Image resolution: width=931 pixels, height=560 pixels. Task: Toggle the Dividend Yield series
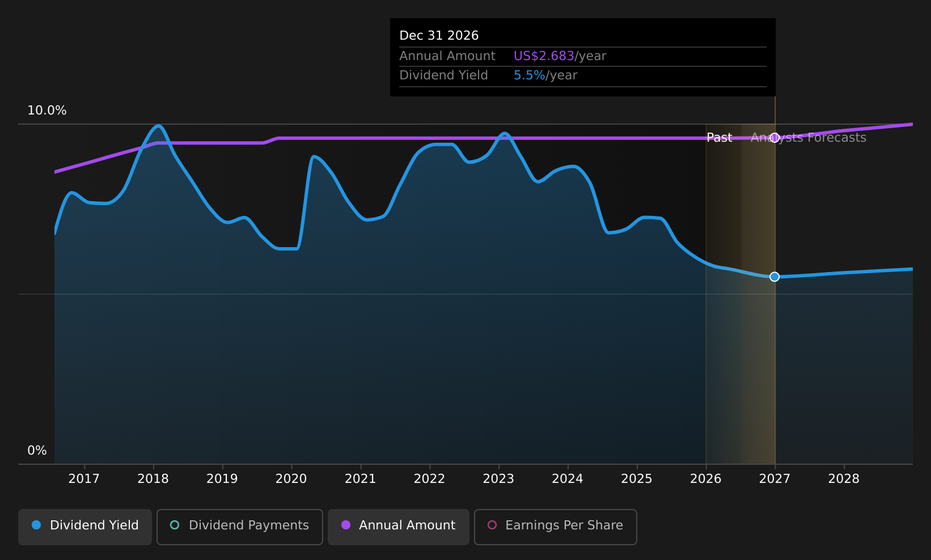click(x=85, y=527)
